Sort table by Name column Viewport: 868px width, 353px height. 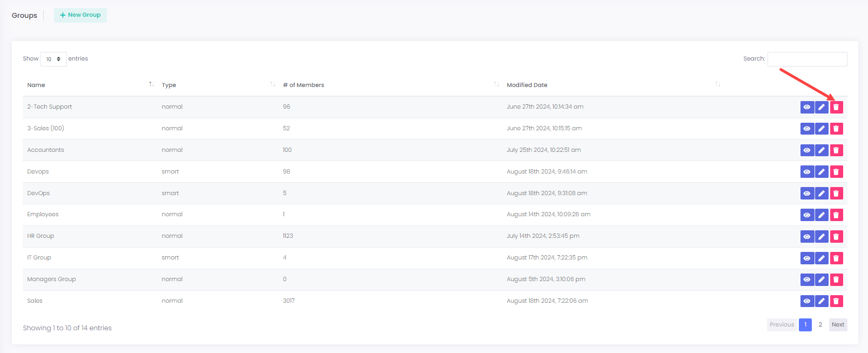36,85
